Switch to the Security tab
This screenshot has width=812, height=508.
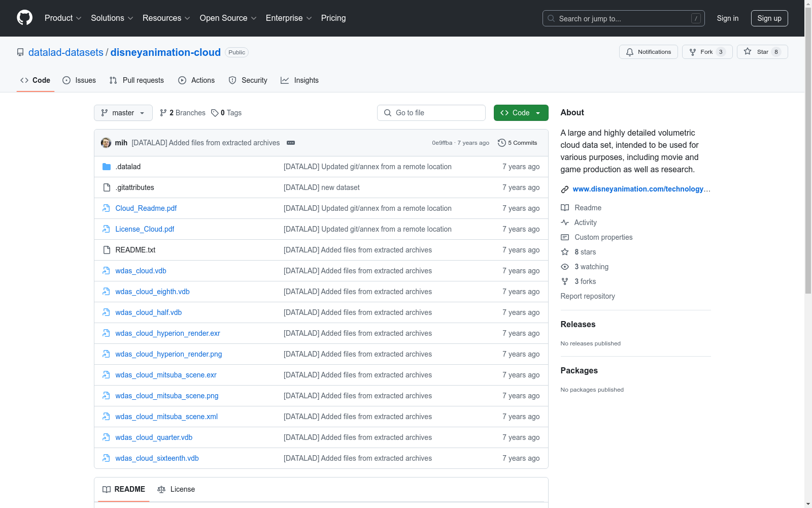[248, 80]
